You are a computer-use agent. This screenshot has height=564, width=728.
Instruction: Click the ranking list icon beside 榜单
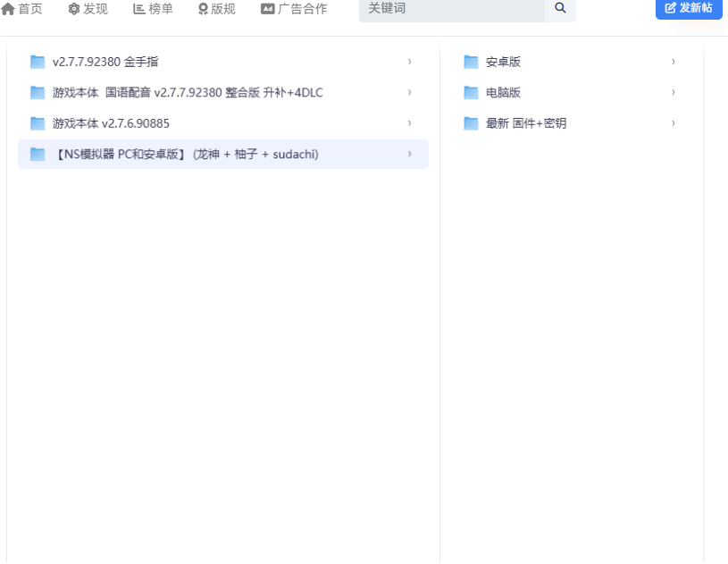click(x=138, y=9)
